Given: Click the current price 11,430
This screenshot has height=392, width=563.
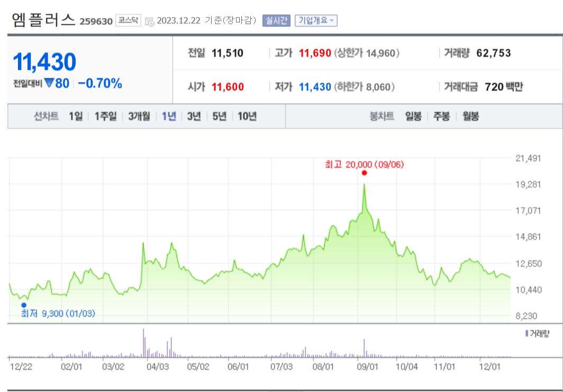Looking at the screenshot, I should tap(44, 62).
